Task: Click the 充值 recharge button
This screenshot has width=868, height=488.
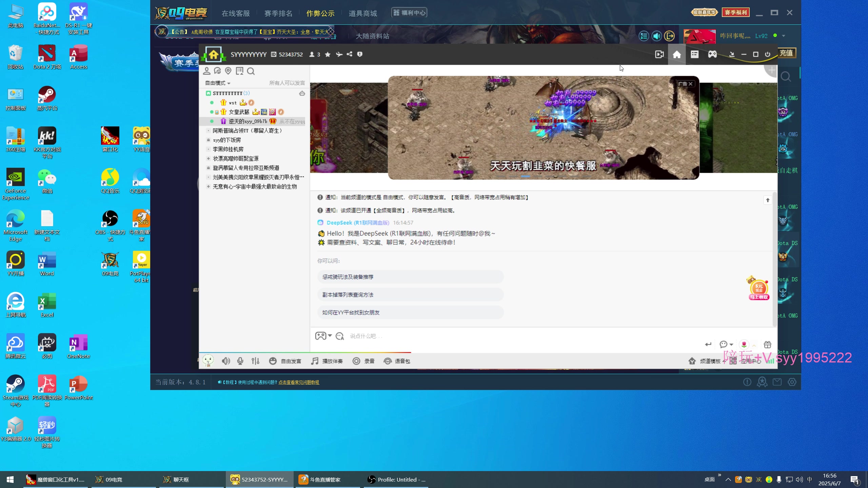Action: click(x=786, y=53)
